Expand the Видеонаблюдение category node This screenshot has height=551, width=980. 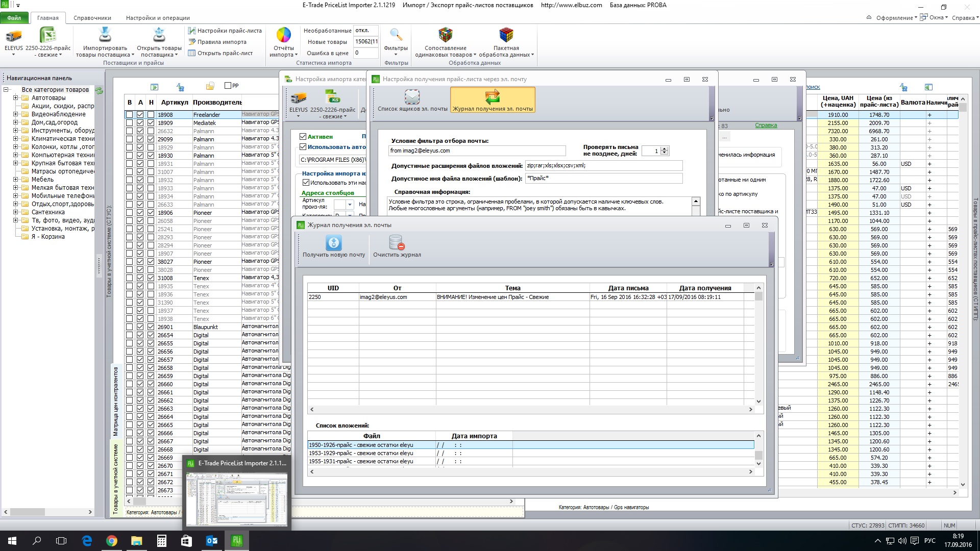pos(15,114)
